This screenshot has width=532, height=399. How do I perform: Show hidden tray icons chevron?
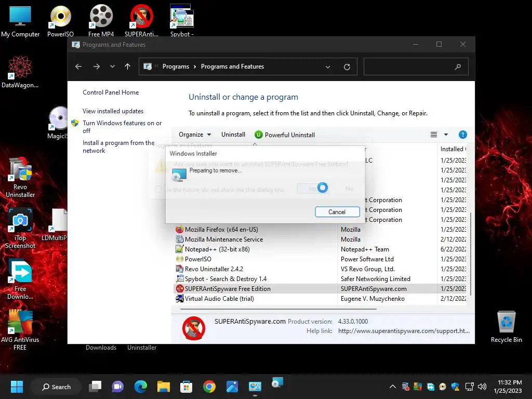[x=393, y=387]
